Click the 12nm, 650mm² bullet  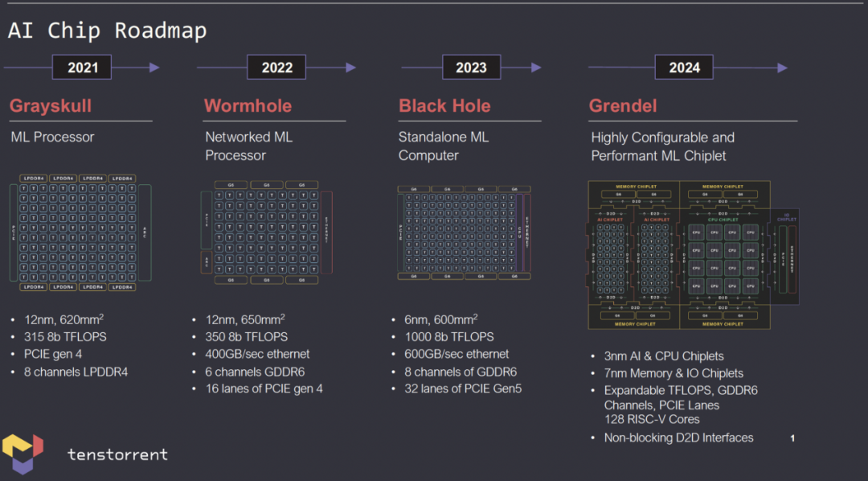[245, 319]
